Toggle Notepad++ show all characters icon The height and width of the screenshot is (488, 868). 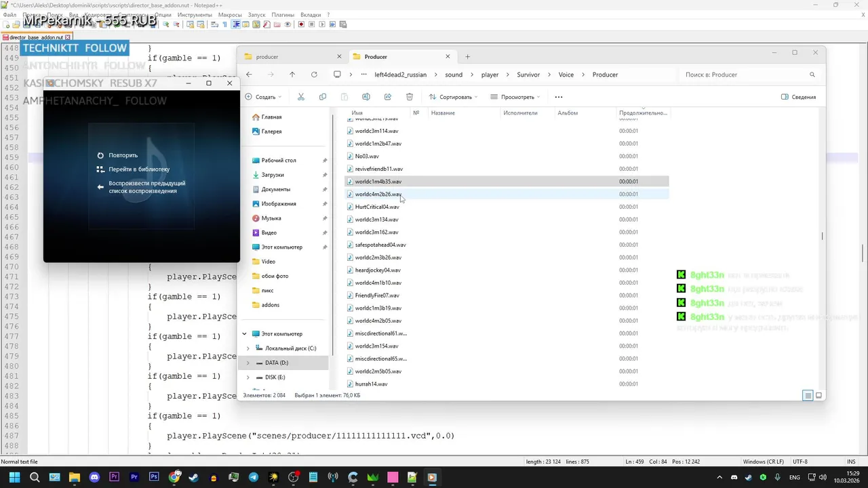[x=225, y=24]
